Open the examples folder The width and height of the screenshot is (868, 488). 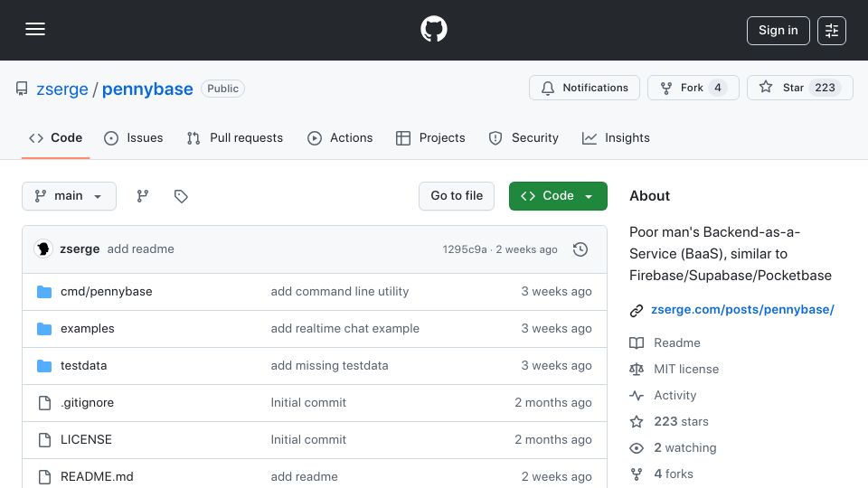[88, 329]
